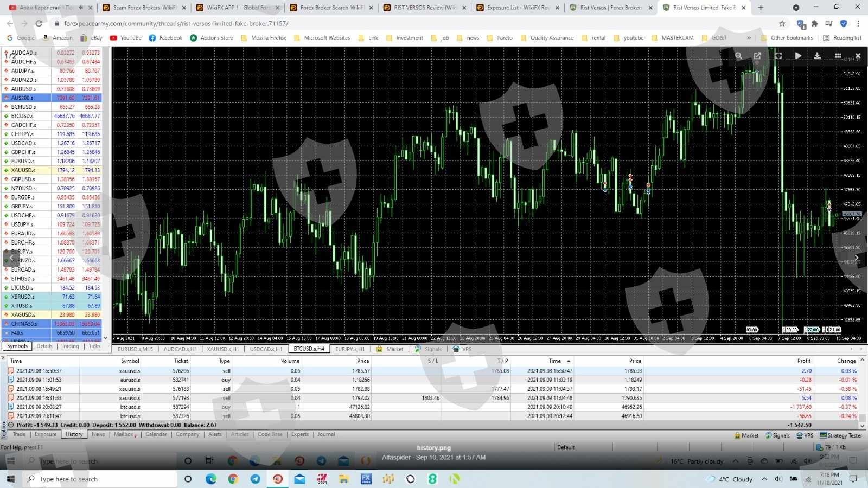Click the Strategy Tester button in screenshot
The height and width of the screenshot is (488, 868).
(840, 435)
